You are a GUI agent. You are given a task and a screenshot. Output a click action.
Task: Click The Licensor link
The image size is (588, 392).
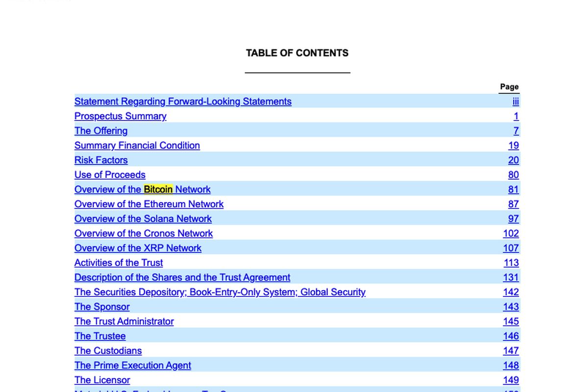[102, 381]
